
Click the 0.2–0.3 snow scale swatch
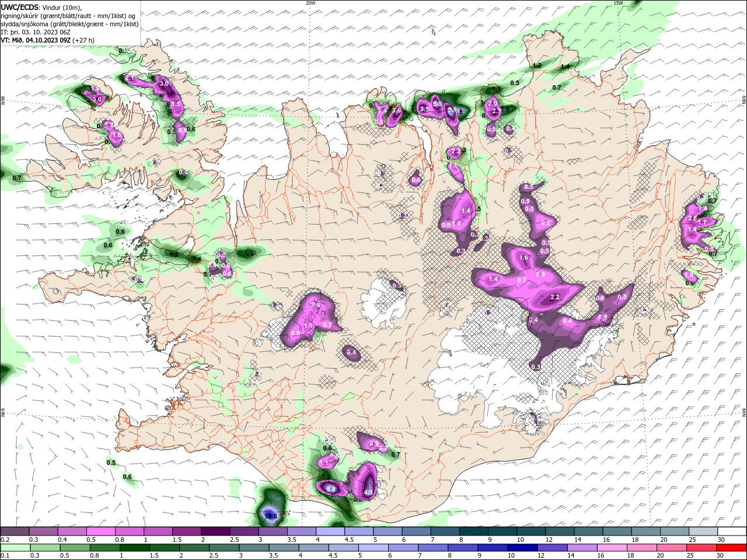pyautogui.click(x=15, y=531)
